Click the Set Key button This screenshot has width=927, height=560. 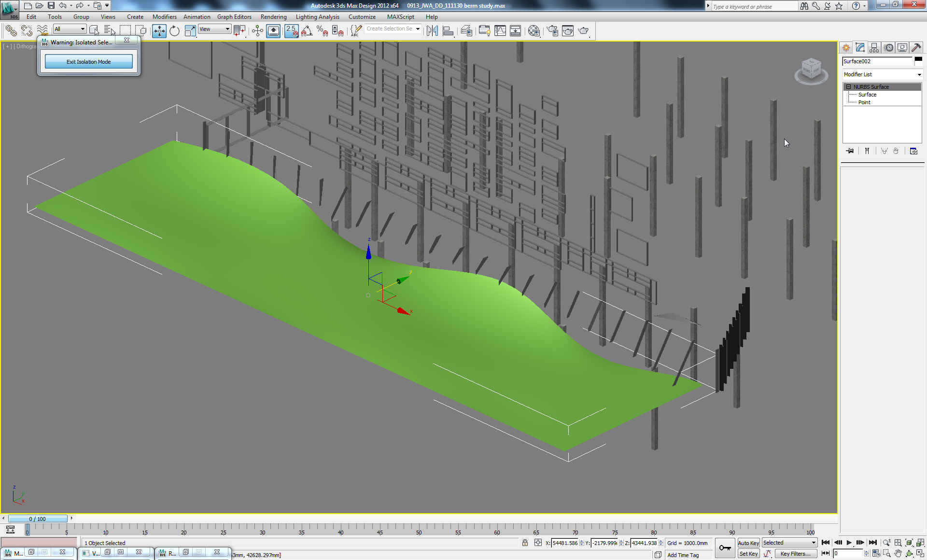748,554
